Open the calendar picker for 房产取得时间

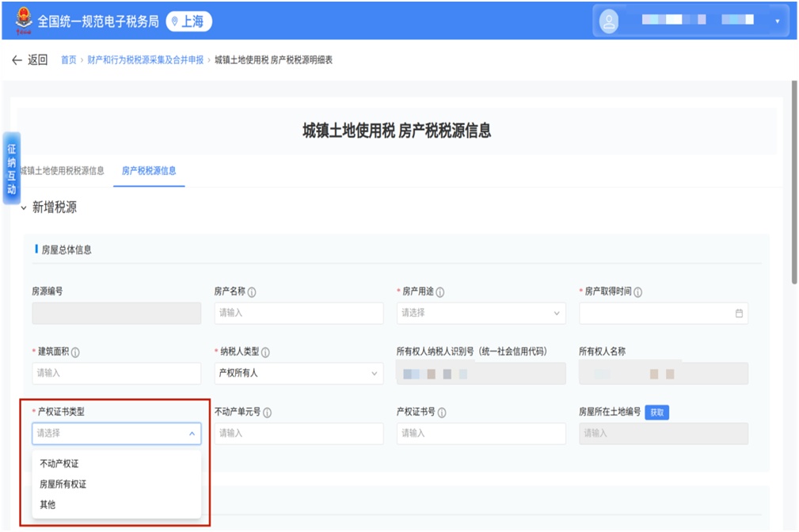coord(739,313)
